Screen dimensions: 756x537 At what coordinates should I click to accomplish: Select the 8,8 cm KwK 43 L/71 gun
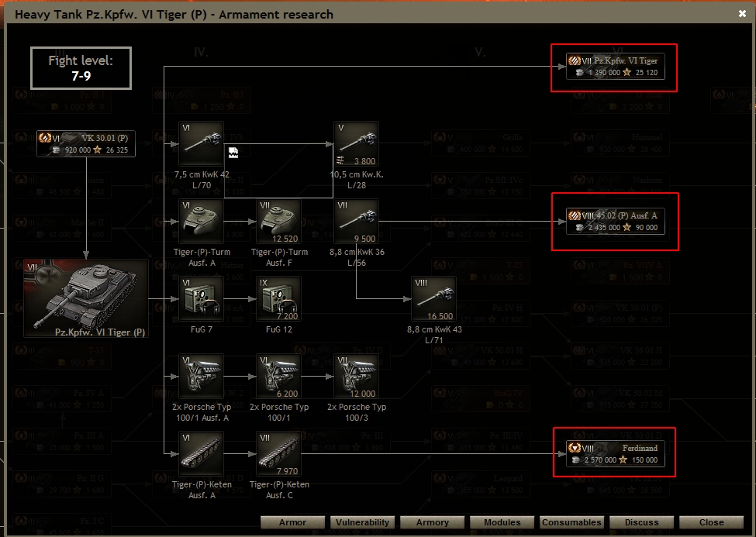coord(434,299)
